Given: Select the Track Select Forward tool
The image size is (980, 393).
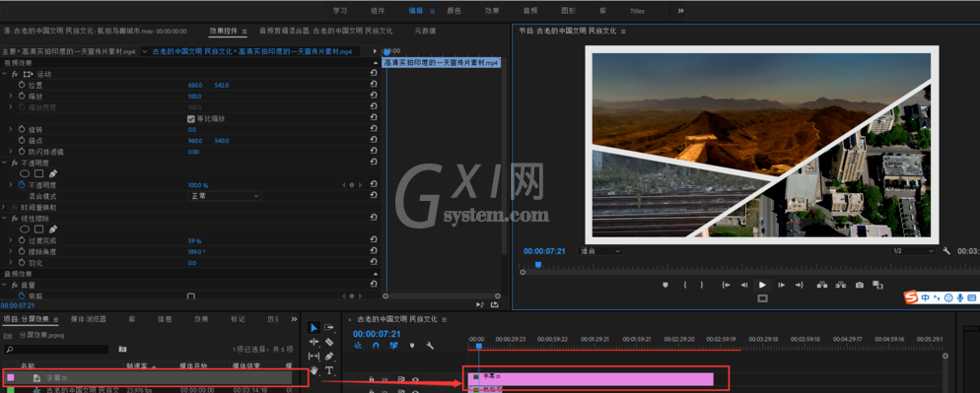Looking at the screenshot, I should [329, 327].
